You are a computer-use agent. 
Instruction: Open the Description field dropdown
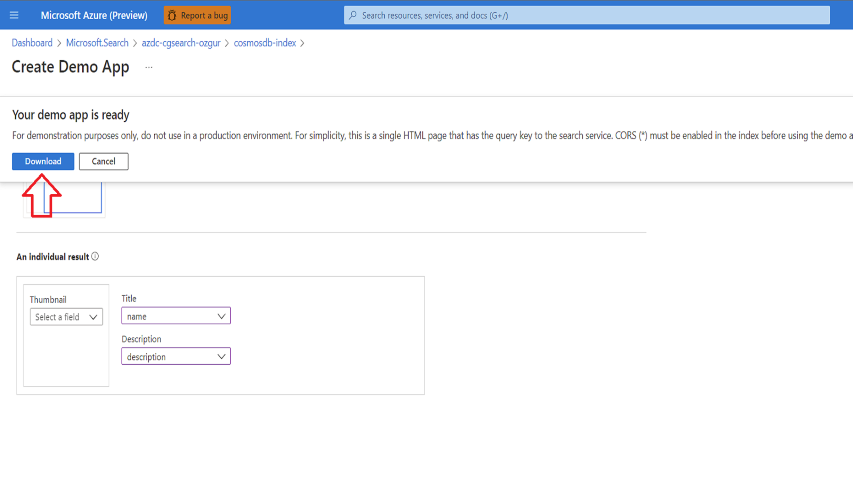click(176, 356)
